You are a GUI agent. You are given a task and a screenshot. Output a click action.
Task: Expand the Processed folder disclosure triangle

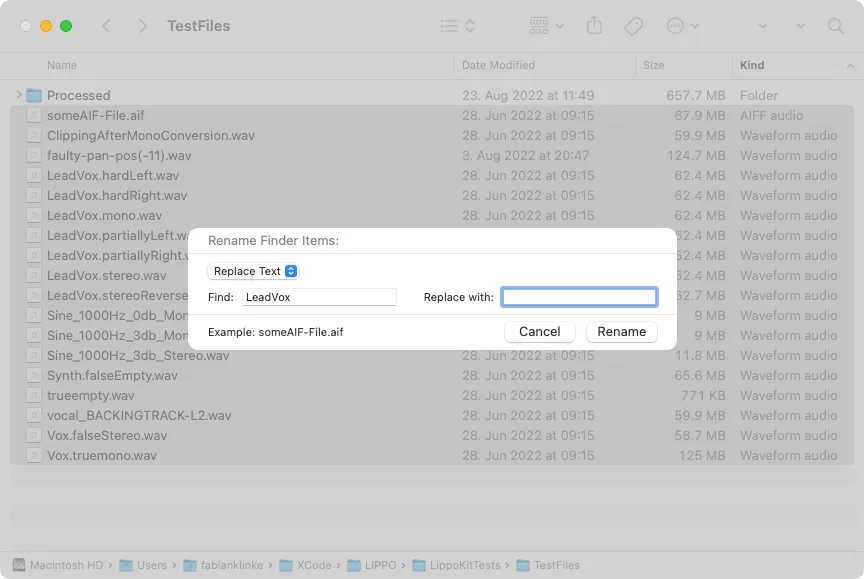pos(18,95)
